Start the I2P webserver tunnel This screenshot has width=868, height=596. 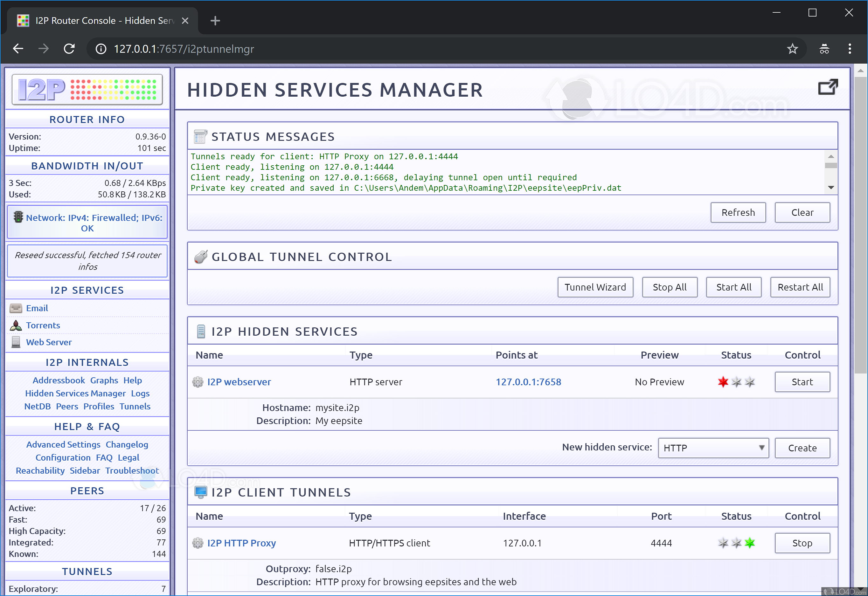[802, 382]
